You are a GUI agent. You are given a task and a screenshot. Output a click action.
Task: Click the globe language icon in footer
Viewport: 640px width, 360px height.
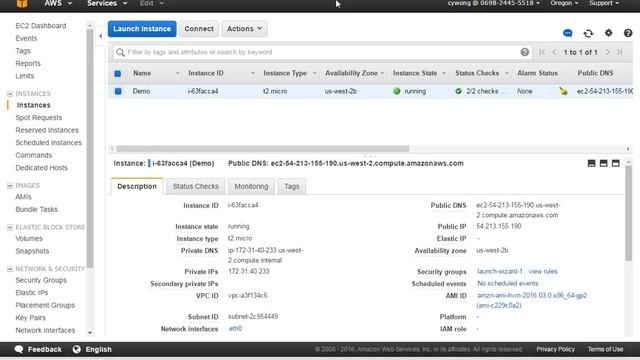(77, 349)
